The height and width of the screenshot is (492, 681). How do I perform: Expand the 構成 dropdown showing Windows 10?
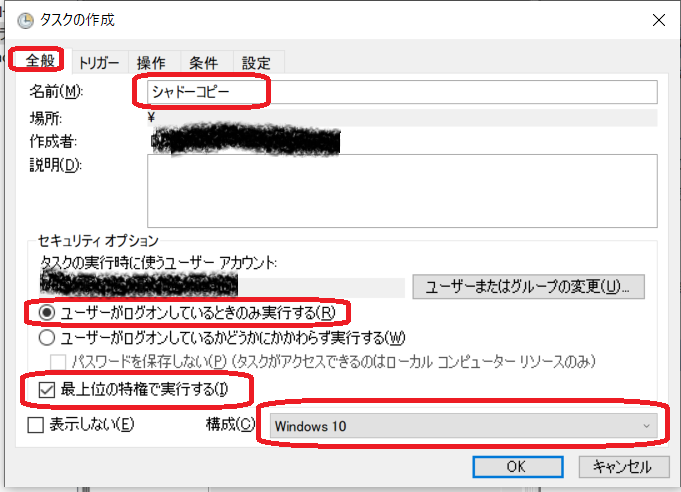(462, 425)
